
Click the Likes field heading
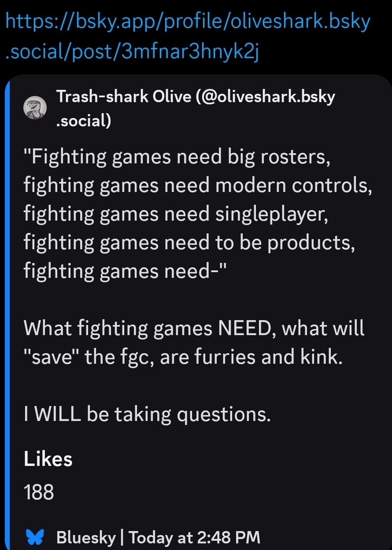point(48,459)
